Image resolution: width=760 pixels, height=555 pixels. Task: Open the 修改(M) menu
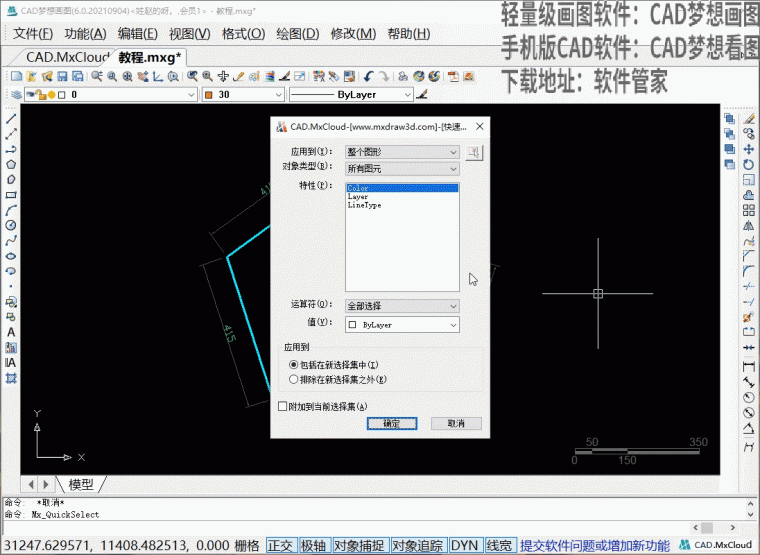click(353, 34)
